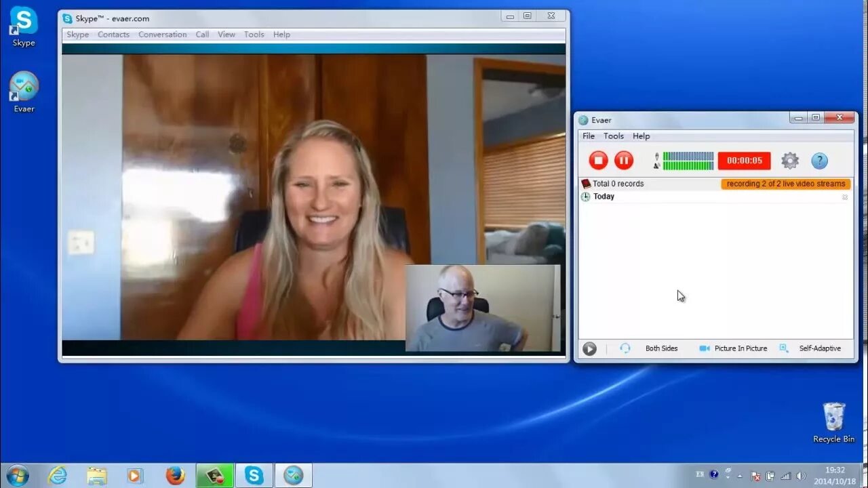
Task: Open the View menu in Skype
Action: [x=226, y=35]
